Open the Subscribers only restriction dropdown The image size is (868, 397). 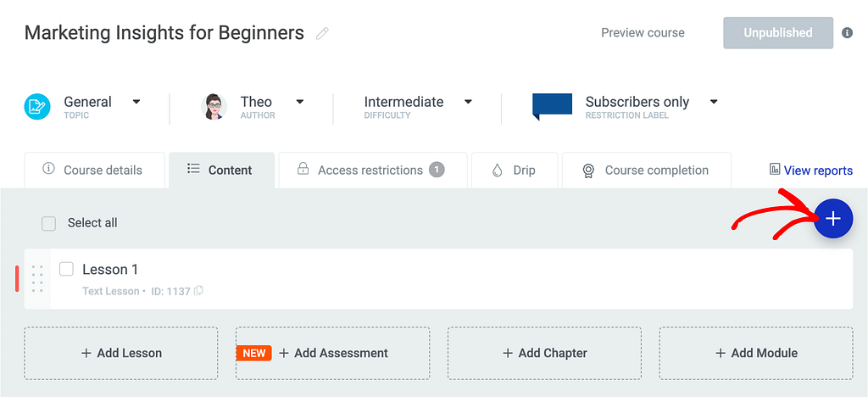pyautogui.click(x=714, y=102)
